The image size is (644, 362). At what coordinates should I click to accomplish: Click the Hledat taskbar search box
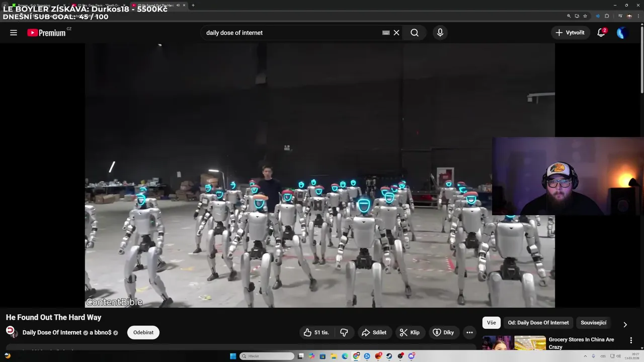tap(267, 356)
